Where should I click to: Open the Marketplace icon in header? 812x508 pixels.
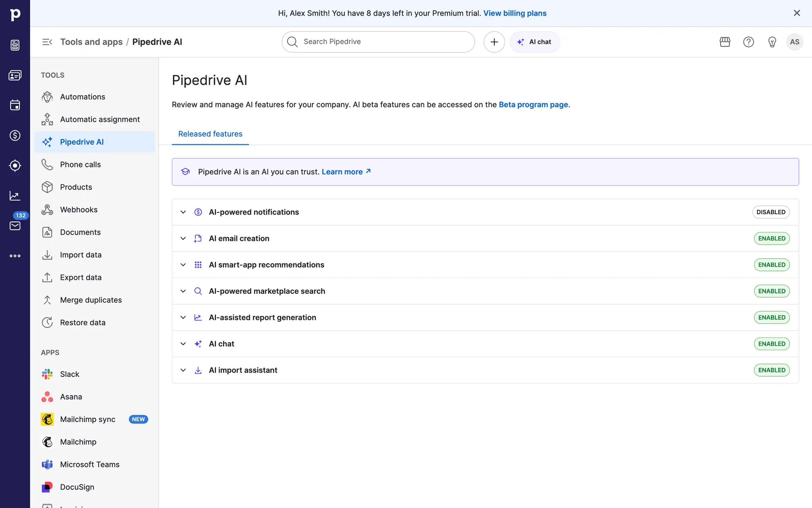tap(725, 42)
